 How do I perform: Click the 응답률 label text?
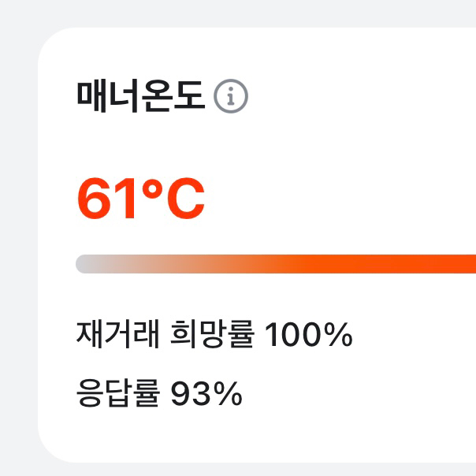tap(118, 392)
